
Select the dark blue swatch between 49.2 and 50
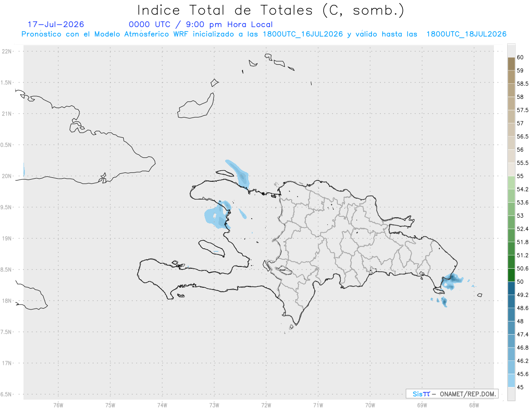point(511,288)
